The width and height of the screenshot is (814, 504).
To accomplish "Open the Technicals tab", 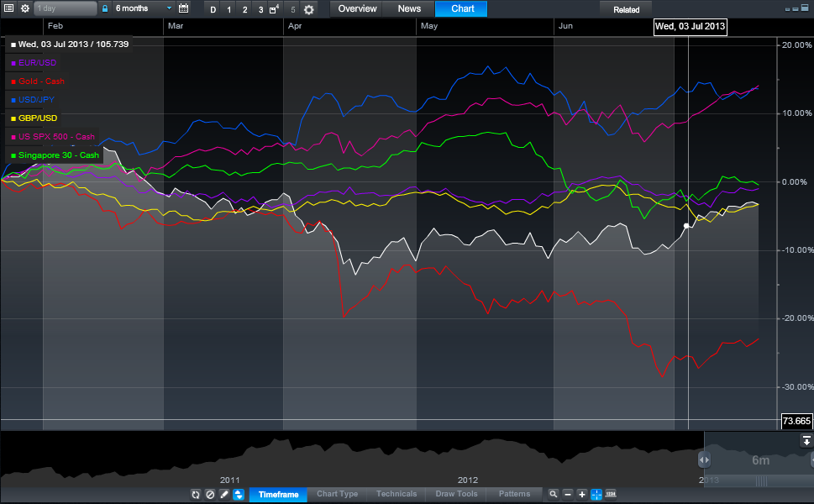I will 395,495.
